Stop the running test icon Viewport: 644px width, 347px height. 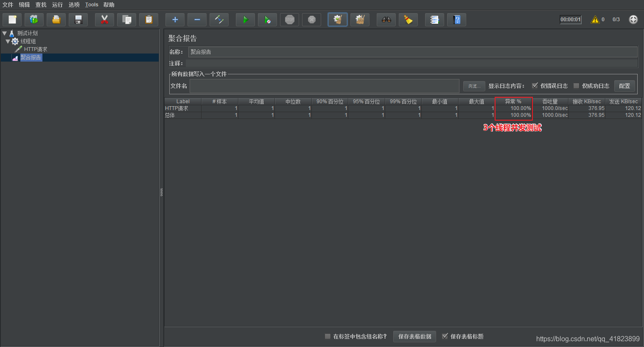pos(290,20)
